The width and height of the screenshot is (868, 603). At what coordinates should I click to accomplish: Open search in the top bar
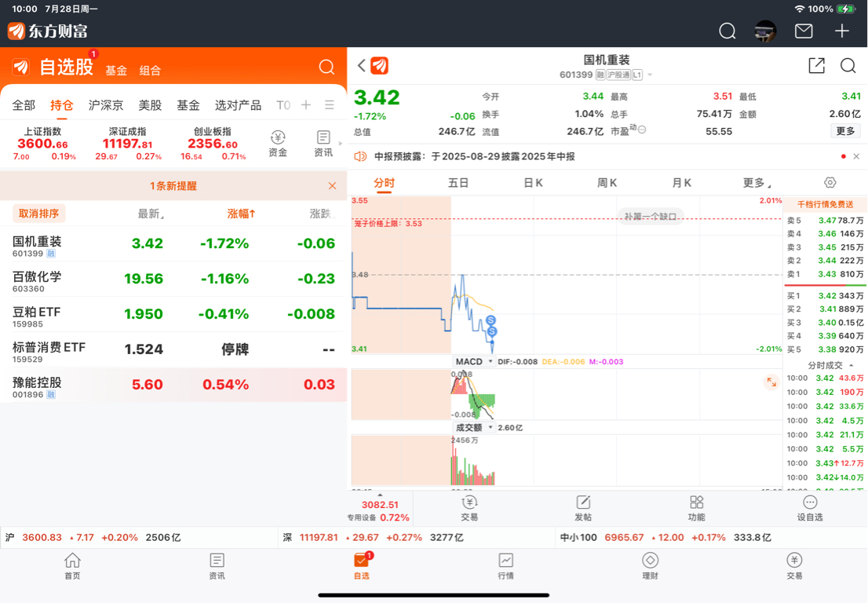coord(727,31)
